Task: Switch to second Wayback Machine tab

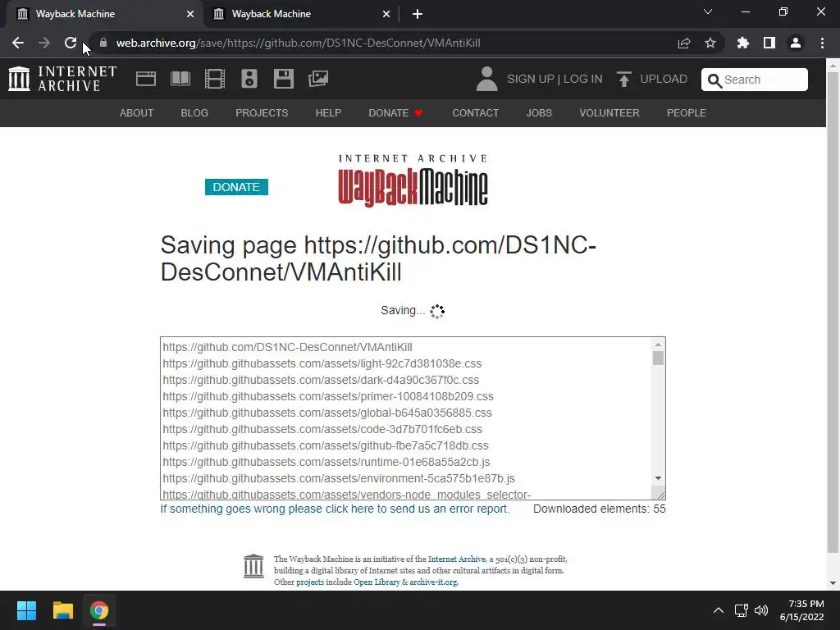Action: tap(302, 14)
